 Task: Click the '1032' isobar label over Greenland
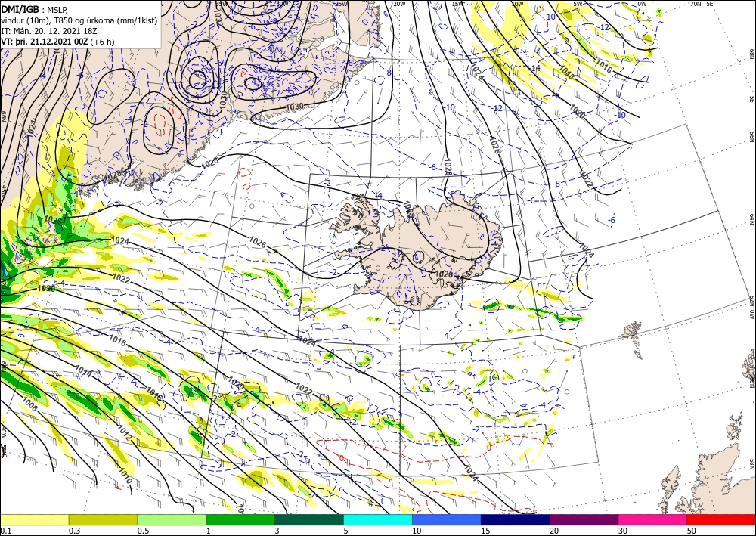click(x=218, y=17)
